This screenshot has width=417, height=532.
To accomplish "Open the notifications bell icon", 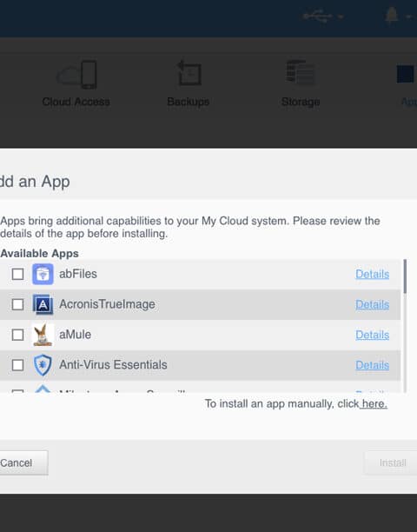I will point(392,16).
